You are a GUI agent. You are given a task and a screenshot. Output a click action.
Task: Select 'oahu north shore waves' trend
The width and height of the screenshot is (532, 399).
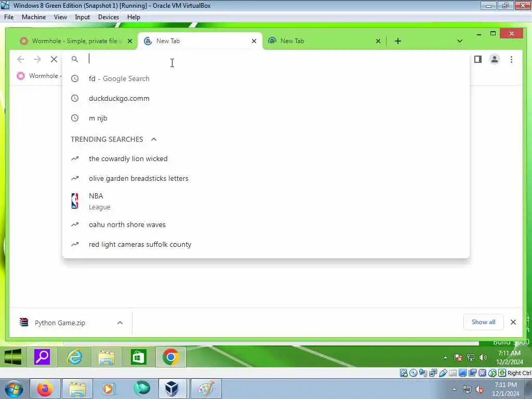[266, 224]
